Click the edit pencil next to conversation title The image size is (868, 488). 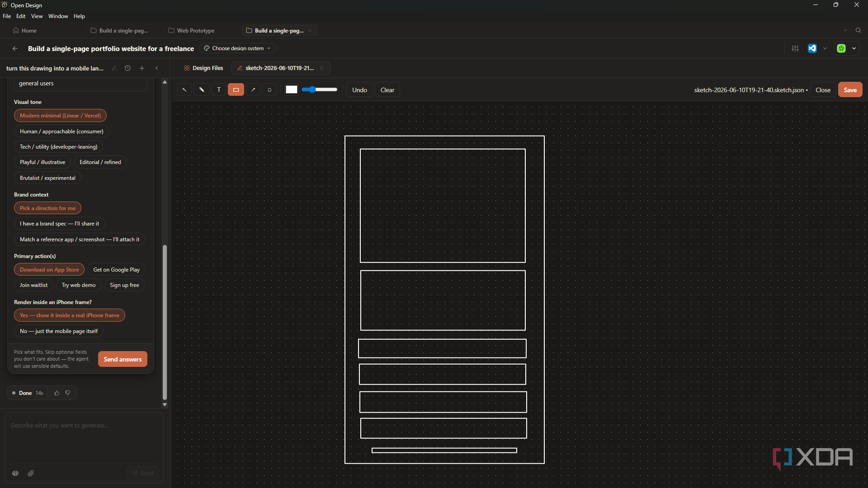tap(114, 68)
